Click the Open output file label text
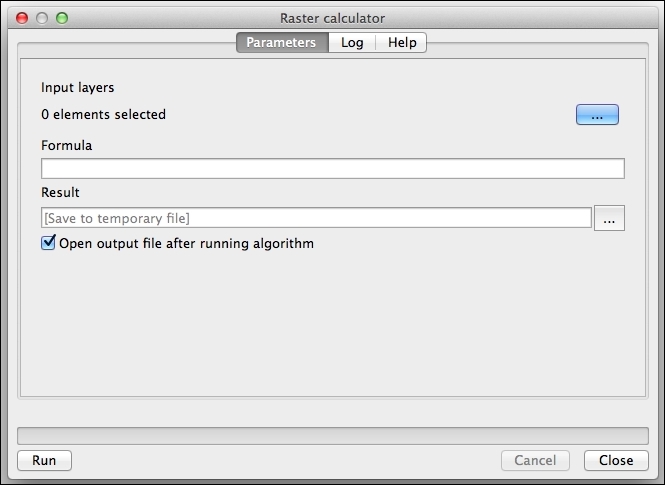Viewport: 665px width, 485px height. [x=187, y=243]
